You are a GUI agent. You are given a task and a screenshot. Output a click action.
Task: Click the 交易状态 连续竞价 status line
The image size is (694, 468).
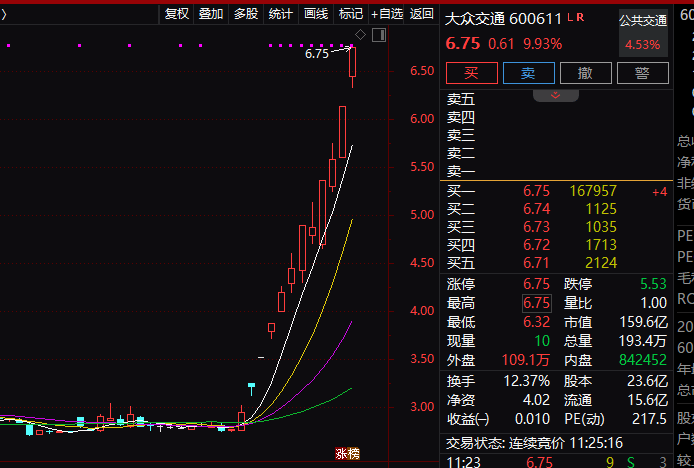(534, 443)
